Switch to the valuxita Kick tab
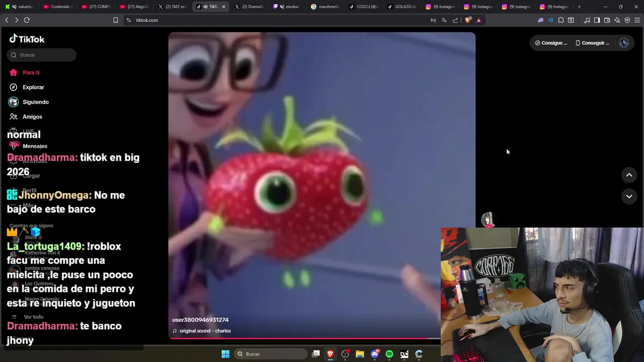 click(19, 7)
